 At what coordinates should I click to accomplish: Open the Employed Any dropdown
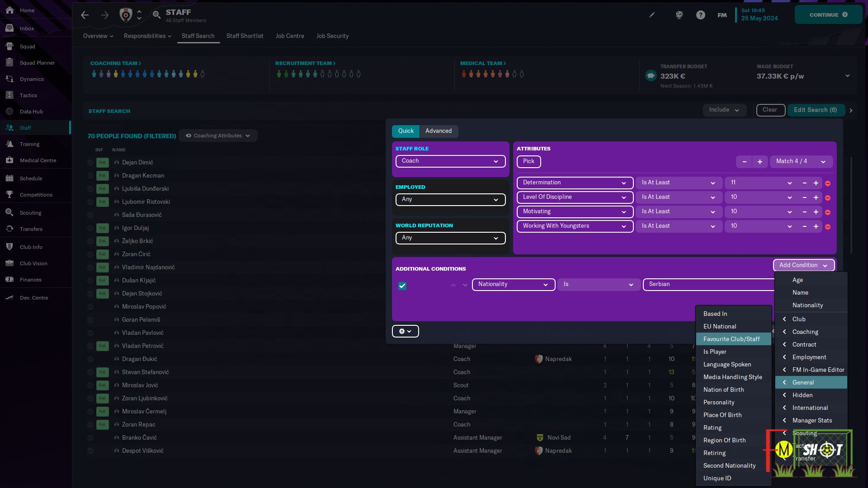click(x=450, y=200)
